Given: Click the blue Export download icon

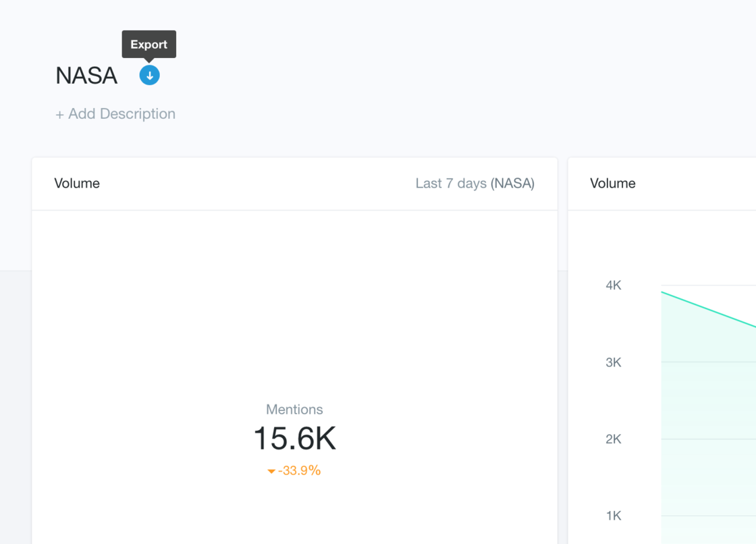Looking at the screenshot, I should click(149, 76).
